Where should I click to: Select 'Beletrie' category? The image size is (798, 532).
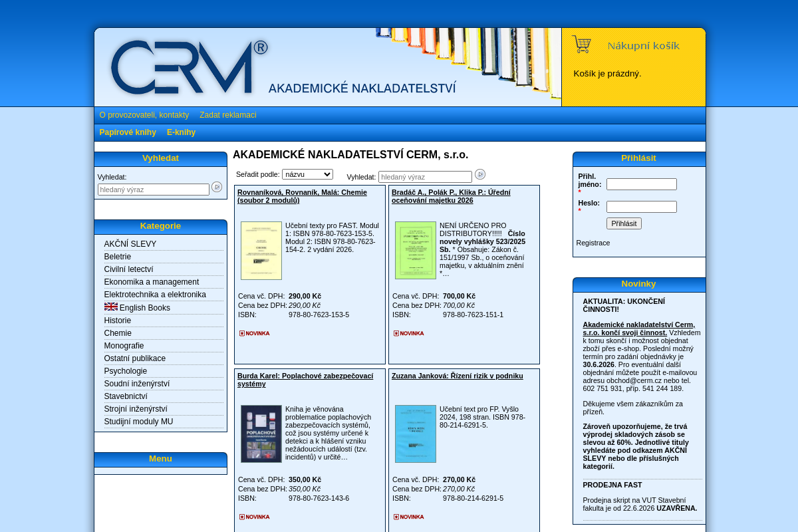118,257
